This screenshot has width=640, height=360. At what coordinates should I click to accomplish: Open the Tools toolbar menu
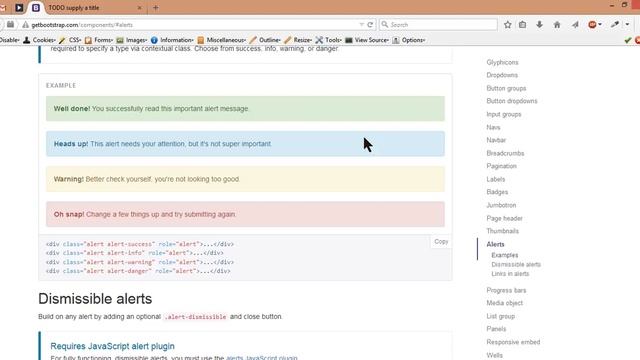click(329, 40)
